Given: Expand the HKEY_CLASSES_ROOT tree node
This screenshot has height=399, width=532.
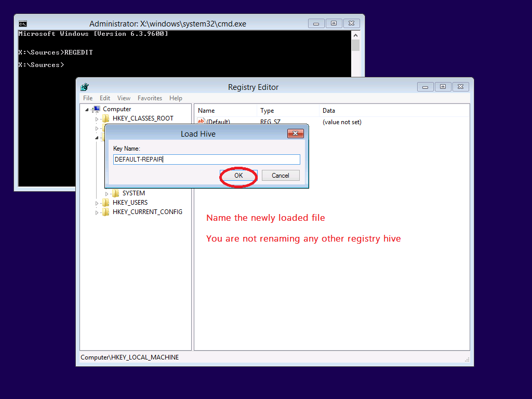Looking at the screenshot, I should tap(97, 119).
